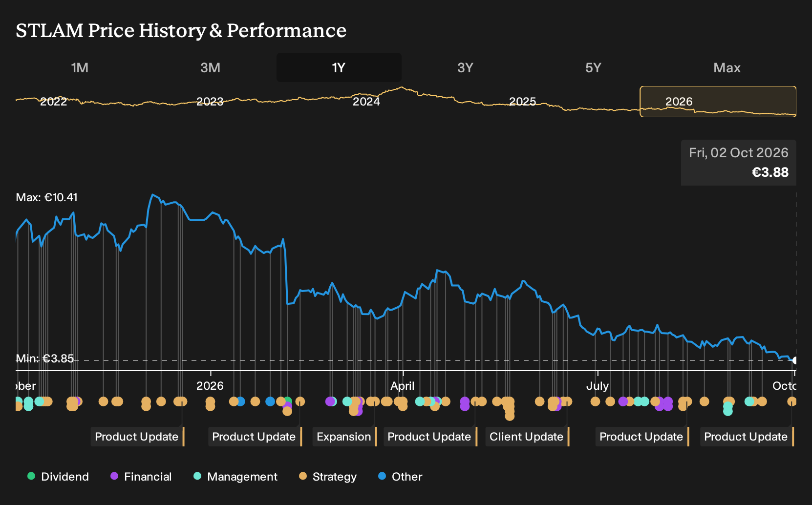Jump to 2023 on the overview timeline
The width and height of the screenshot is (812, 505).
[x=210, y=102]
